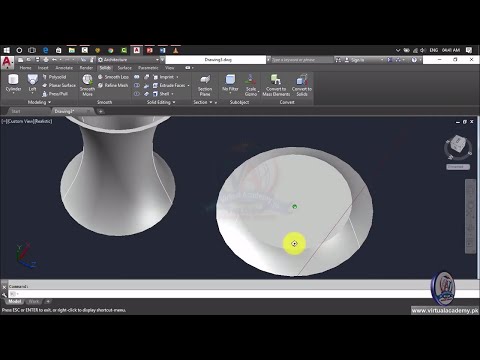Open the Insert ribbon tab

tap(43, 68)
